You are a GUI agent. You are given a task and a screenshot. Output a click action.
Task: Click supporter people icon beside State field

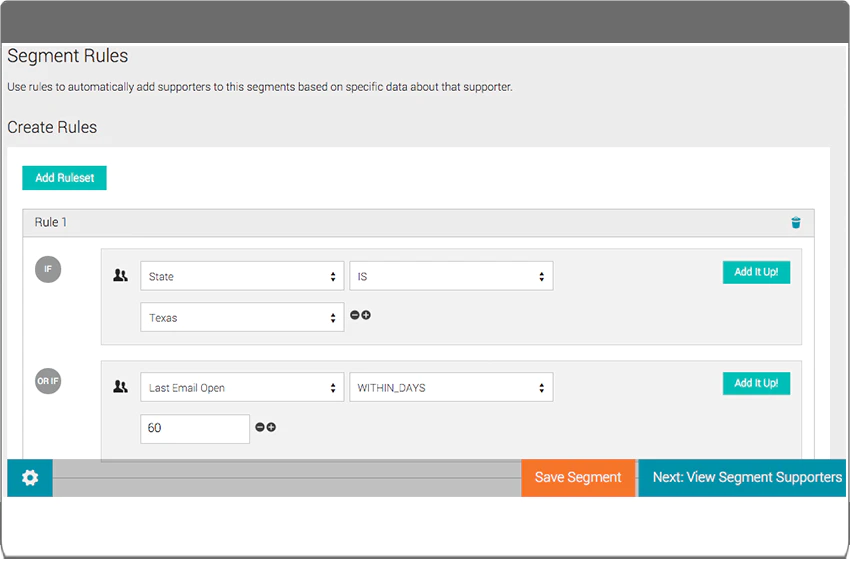pyautogui.click(x=120, y=276)
